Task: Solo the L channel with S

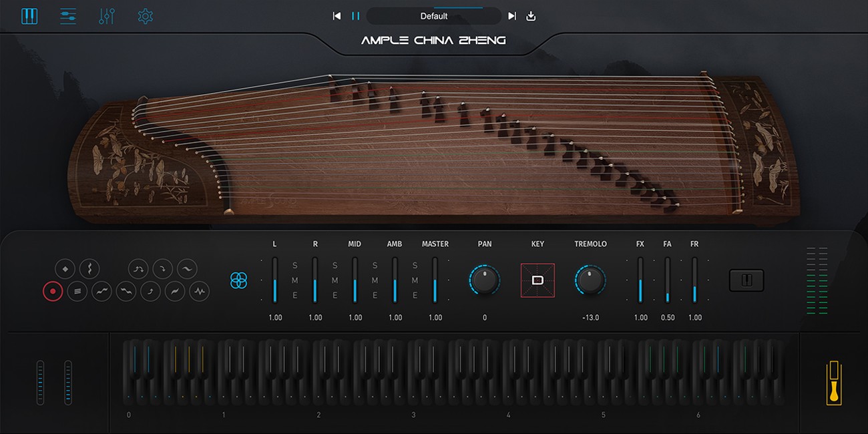Action: (295, 266)
